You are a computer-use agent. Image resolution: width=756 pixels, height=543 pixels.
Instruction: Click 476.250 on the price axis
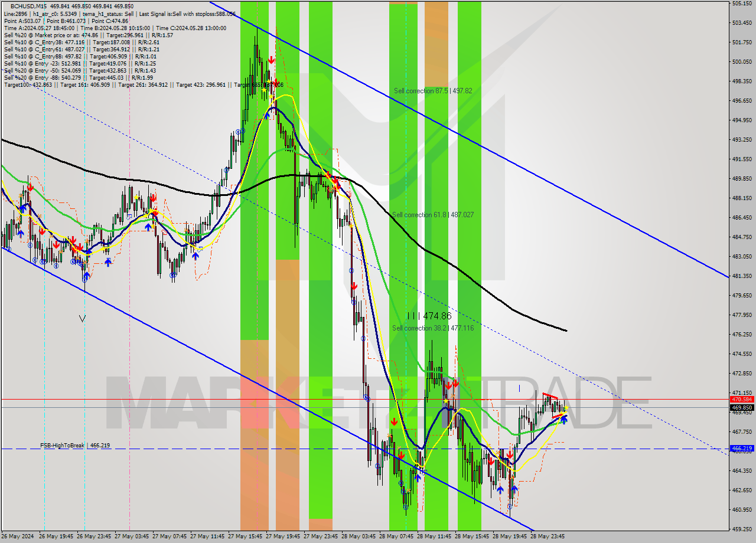click(x=742, y=335)
